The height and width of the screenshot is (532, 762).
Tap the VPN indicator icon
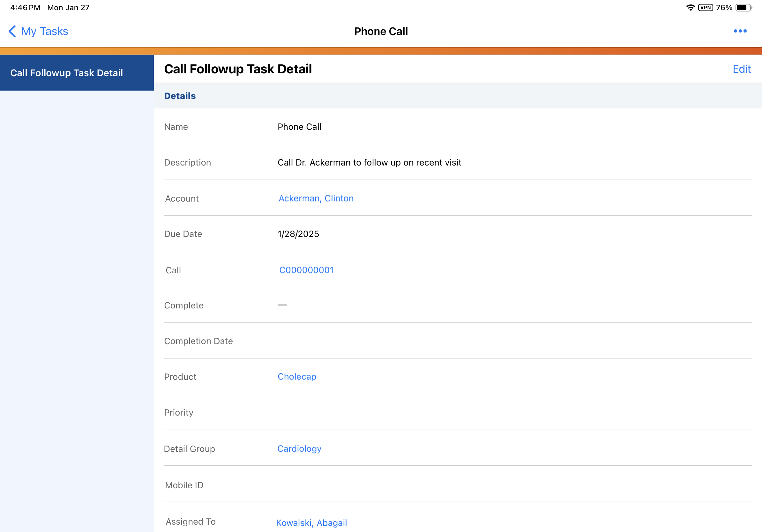(x=705, y=8)
